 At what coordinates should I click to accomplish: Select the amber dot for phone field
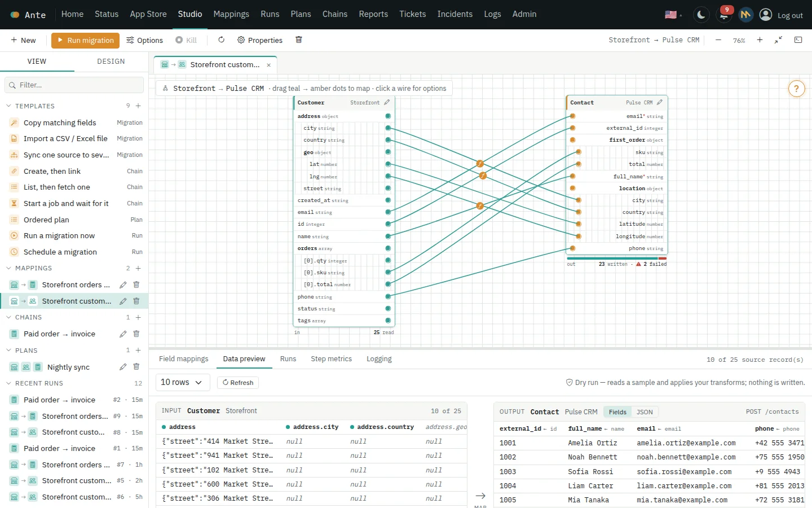pyautogui.click(x=572, y=248)
